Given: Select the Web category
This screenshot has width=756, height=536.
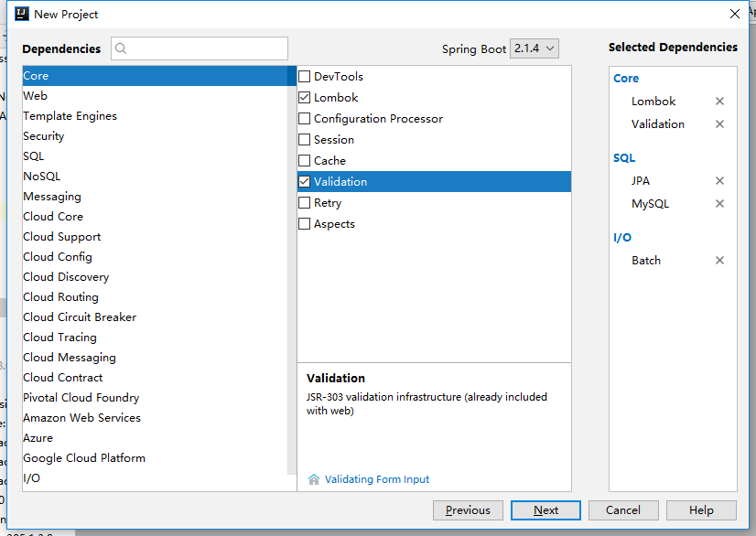Looking at the screenshot, I should coord(155,96).
